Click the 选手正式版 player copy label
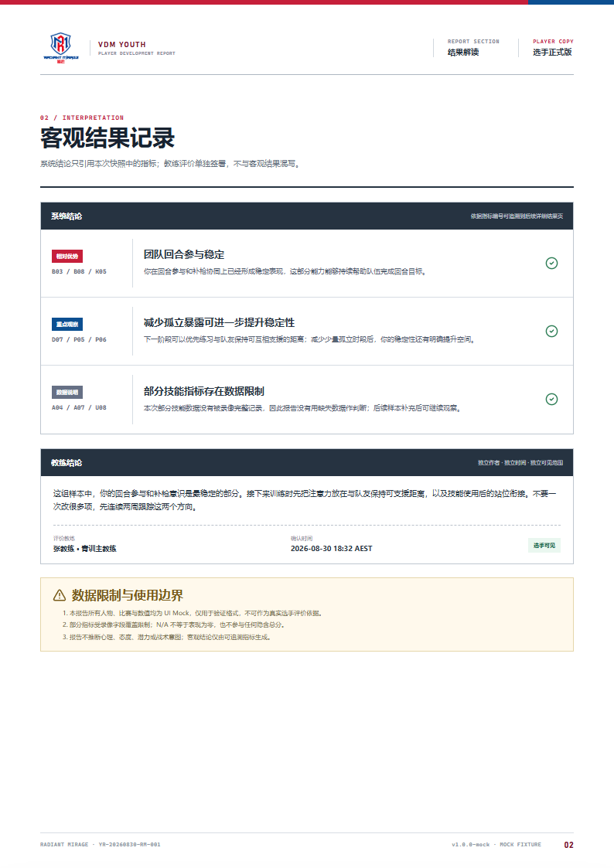The image size is (614, 868). [x=552, y=52]
